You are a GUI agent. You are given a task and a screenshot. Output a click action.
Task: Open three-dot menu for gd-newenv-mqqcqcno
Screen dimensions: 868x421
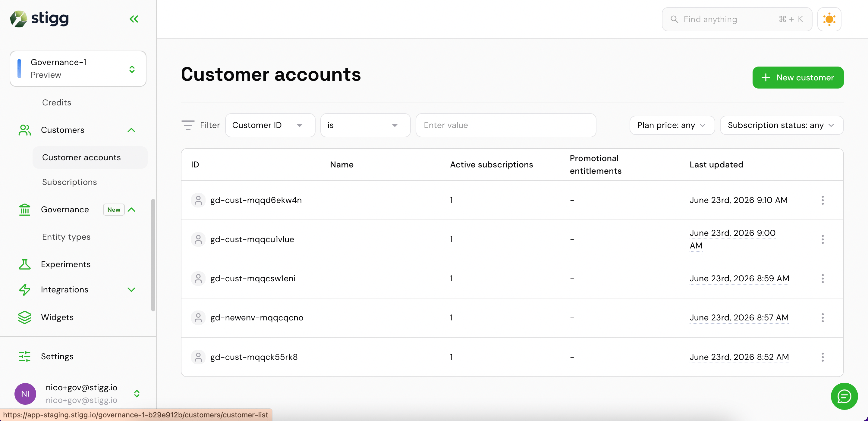tap(822, 317)
